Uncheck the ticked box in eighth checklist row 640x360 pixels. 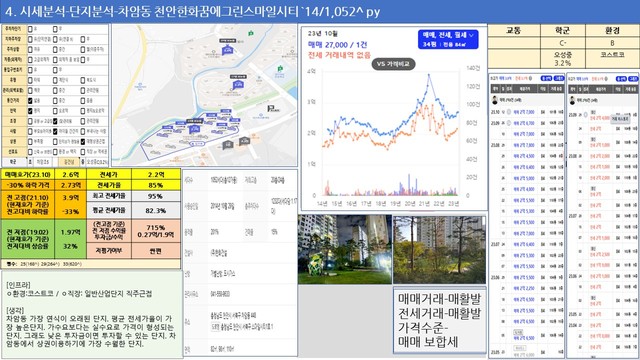pyautogui.click(x=30, y=100)
